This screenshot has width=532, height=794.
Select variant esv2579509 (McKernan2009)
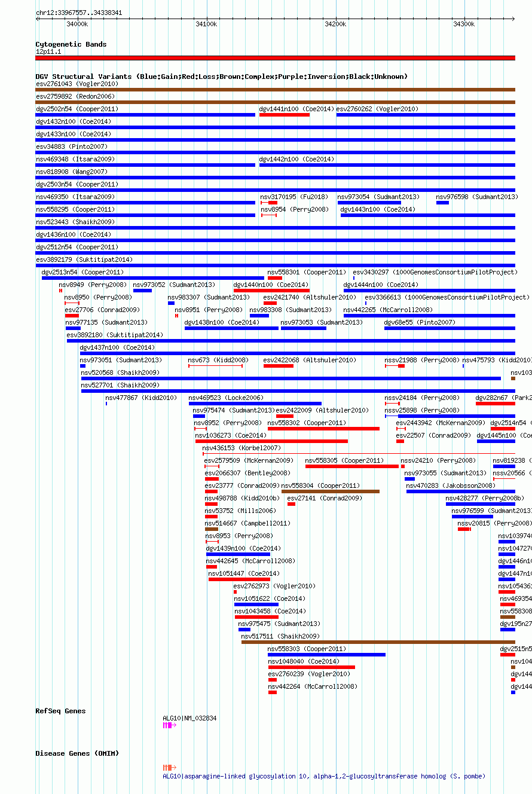click(x=249, y=460)
